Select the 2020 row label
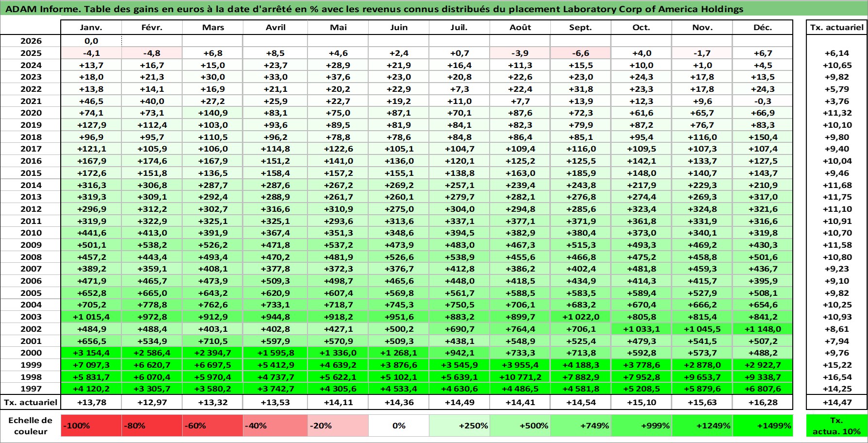The width and height of the screenshot is (868, 443). (x=31, y=113)
